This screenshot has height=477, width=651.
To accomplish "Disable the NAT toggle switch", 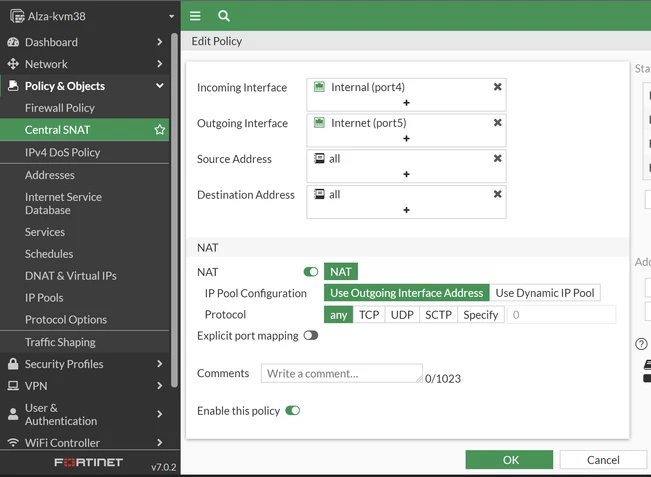I will tap(311, 272).
